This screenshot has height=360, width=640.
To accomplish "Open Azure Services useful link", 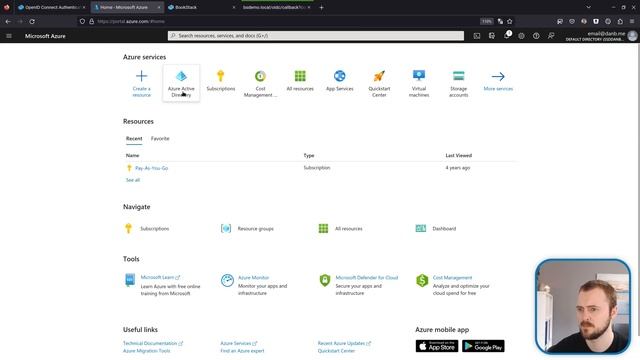I will tap(238, 343).
